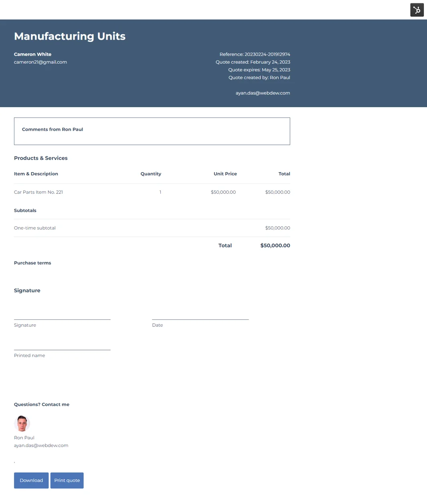Click the Total amount $50,000.00

coord(275,245)
